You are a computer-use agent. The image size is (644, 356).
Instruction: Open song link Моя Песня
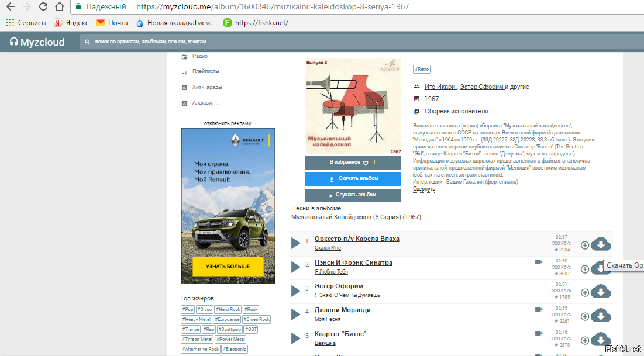328,319
